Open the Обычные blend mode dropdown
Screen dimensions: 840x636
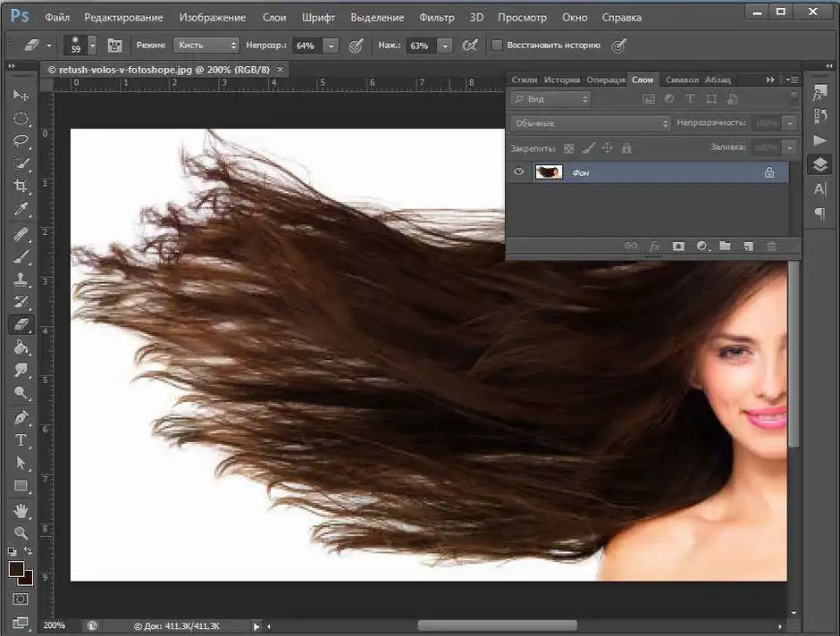tap(590, 123)
